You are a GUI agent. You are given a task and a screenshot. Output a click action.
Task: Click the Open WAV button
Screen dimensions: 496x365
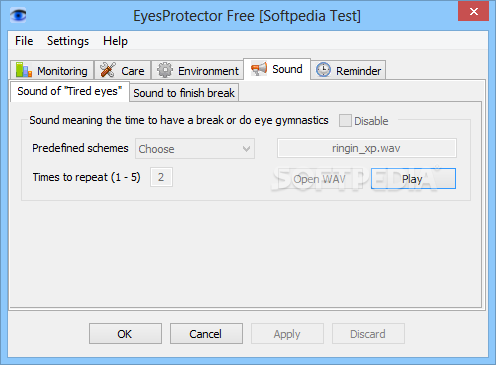click(319, 179)
